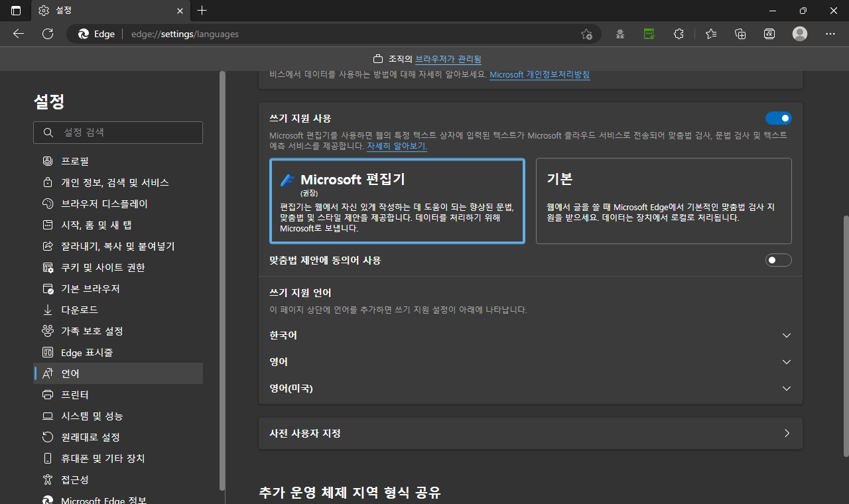The image size is (849, 504).
Task: Click the detective-figure extension icon
Action: (x=620, y=34)
